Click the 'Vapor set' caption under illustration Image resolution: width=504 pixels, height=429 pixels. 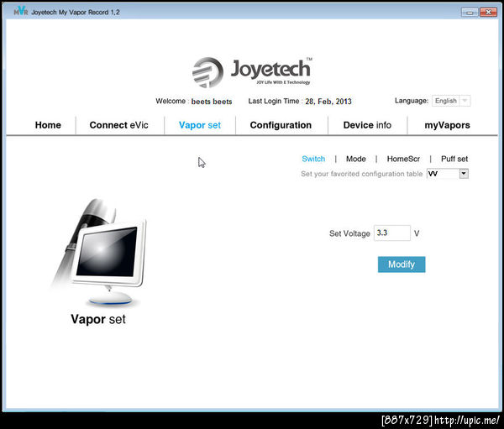point(98,319)
